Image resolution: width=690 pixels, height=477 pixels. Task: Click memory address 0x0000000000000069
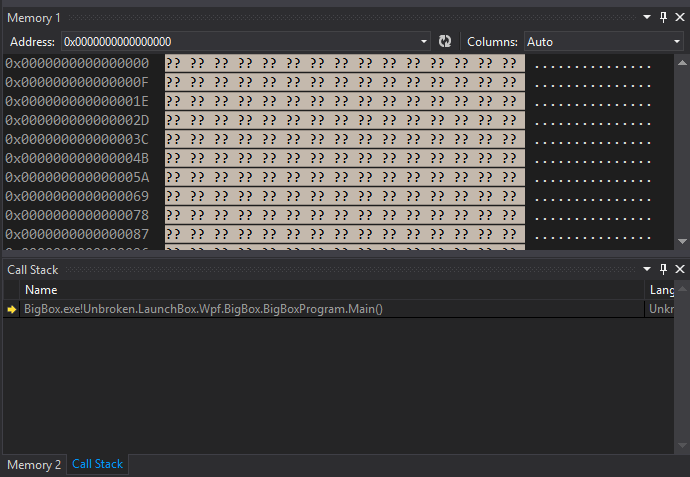click(x=77, y=196)
